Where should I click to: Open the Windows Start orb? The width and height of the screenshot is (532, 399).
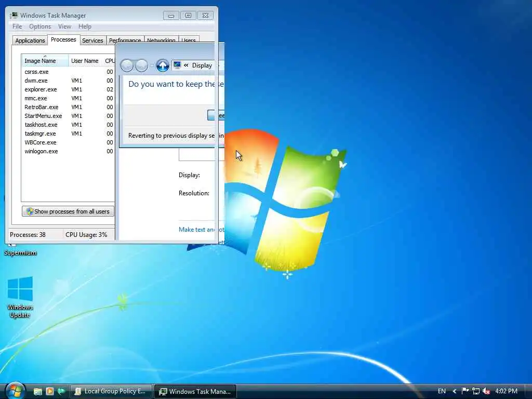15,391
